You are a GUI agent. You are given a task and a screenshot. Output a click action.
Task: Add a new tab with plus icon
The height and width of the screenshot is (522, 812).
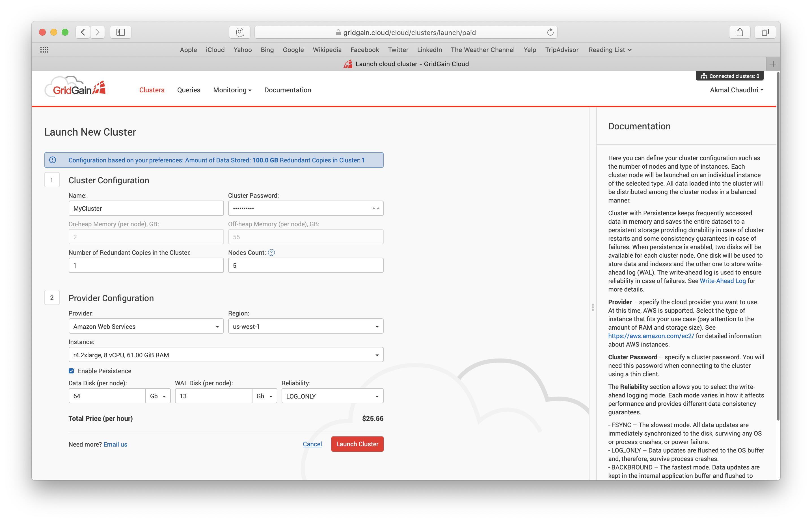773,64
